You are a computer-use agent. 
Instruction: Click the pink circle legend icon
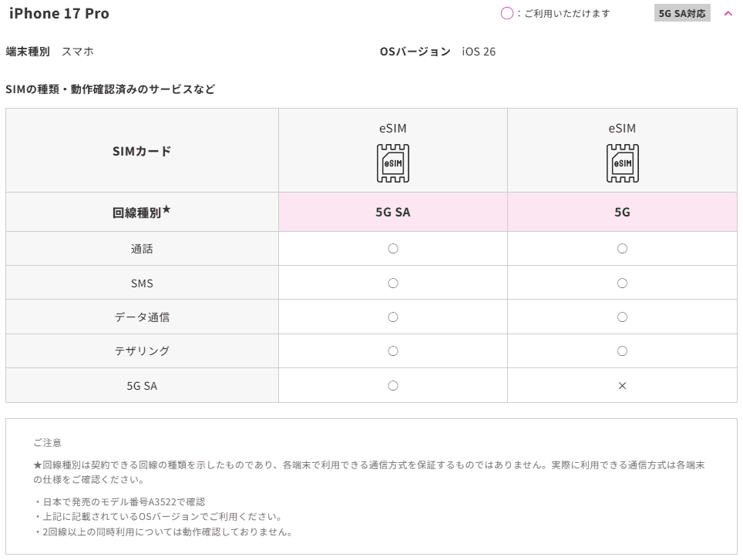[x=507, y=14]
